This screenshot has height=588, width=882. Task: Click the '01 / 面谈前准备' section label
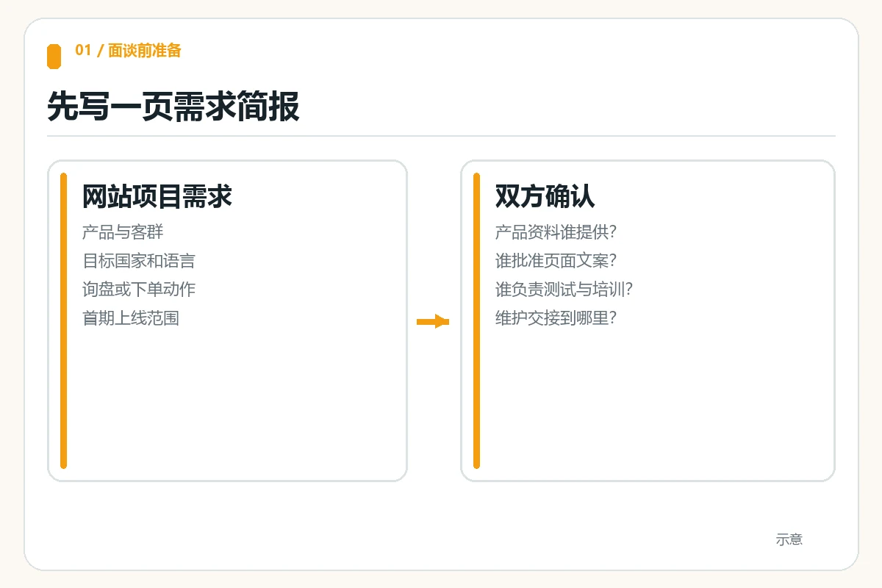(x=128, y=51)
